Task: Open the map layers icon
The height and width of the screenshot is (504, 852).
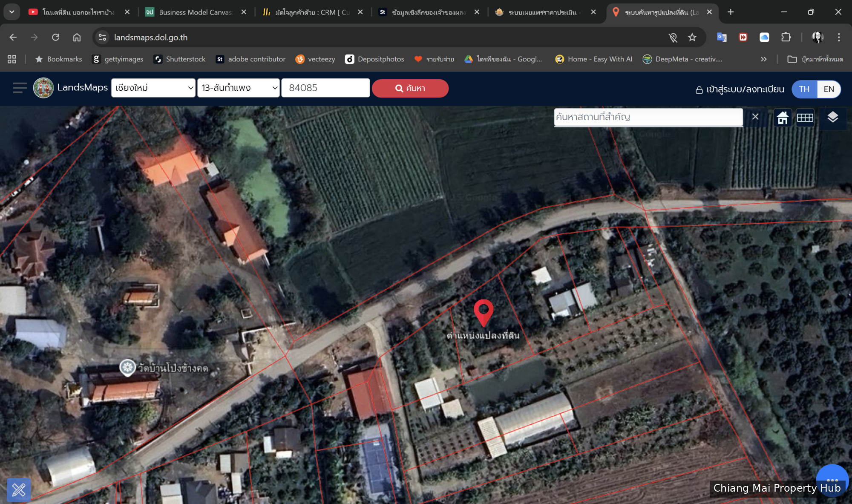Action: [832, 117]
